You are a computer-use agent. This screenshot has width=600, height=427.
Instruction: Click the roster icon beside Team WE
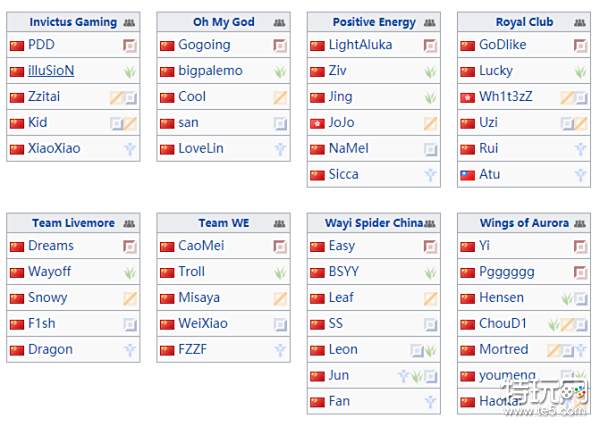(x=280, y=223)
